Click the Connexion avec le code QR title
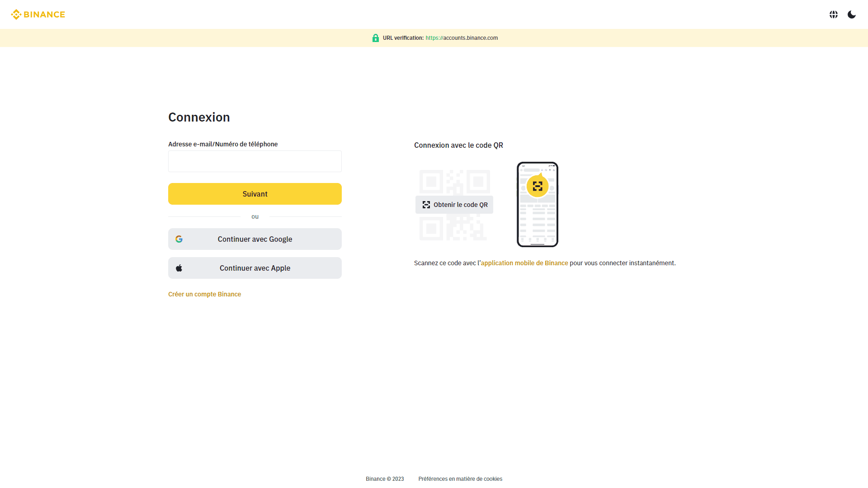 point(458,145)
